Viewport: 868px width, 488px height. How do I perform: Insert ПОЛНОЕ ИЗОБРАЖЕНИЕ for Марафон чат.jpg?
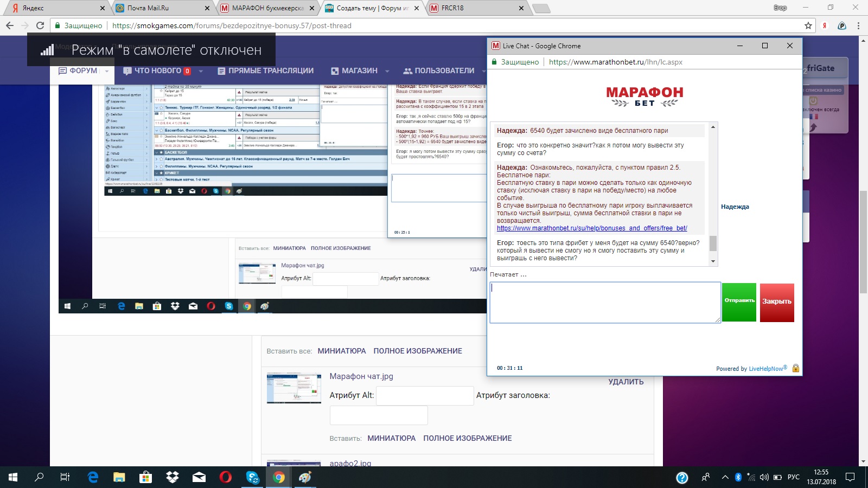point(468,438)
